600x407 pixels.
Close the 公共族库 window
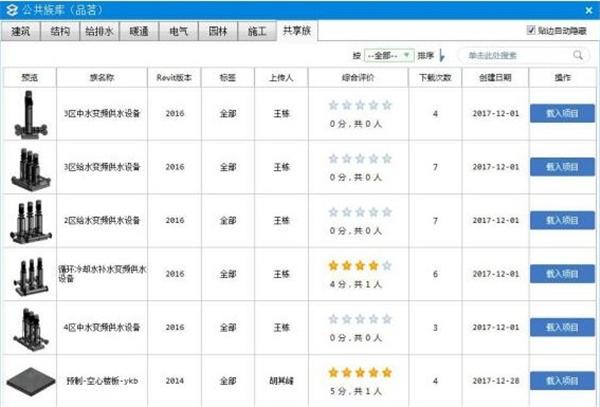589,10
